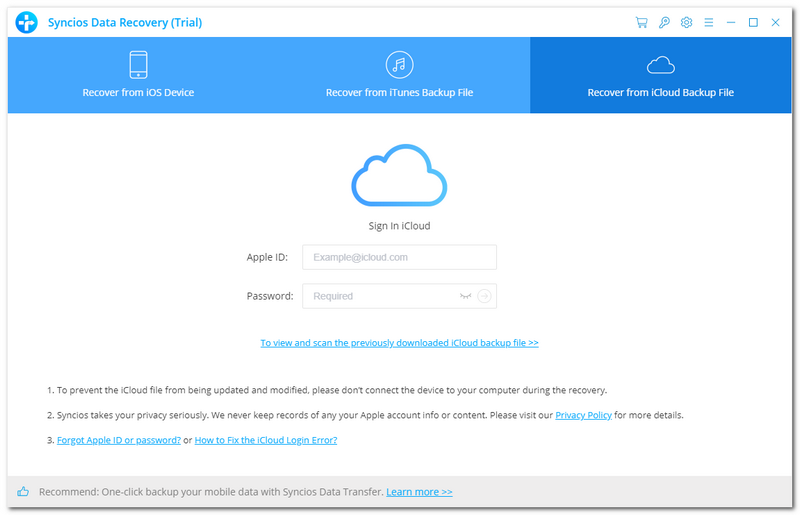Maximize the Syncios window
The width and height of the screenshot is (800, 515).
coord(753,22)
